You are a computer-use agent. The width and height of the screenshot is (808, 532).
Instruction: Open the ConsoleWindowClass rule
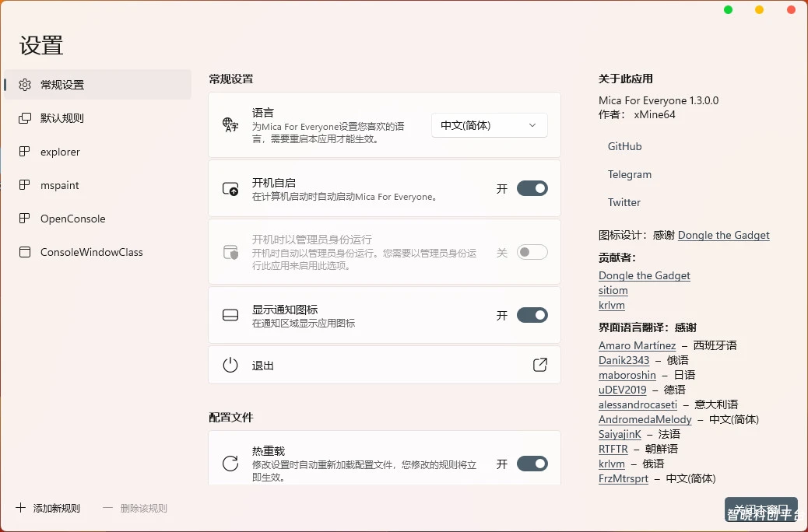tap(97, 252)
